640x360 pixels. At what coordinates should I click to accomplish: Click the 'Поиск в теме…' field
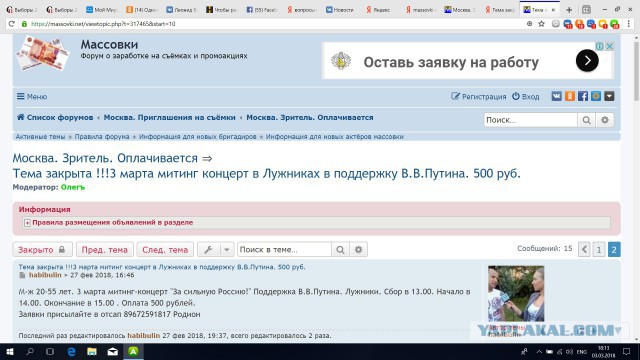coord(284,249)
